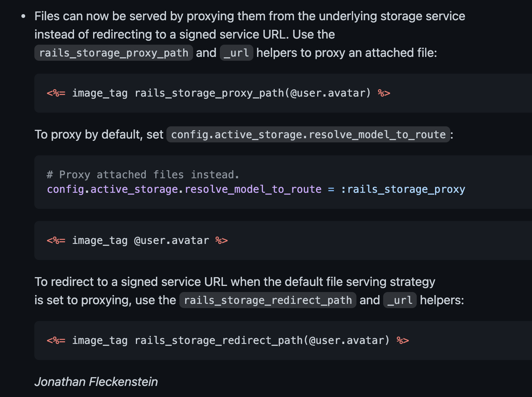
Task: Click the 'Files can now be served' sentence
Action: click(x=250, y=16)
